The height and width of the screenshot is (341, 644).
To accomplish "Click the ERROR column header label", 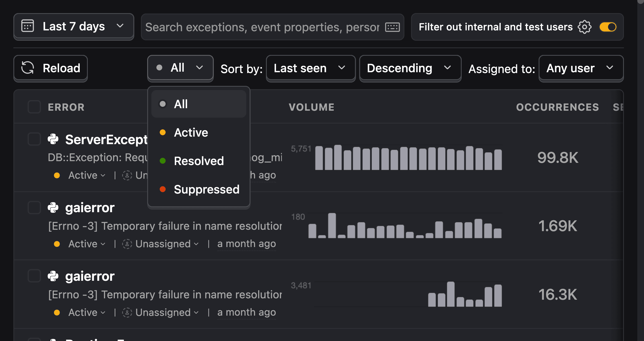I will [66, 107].
